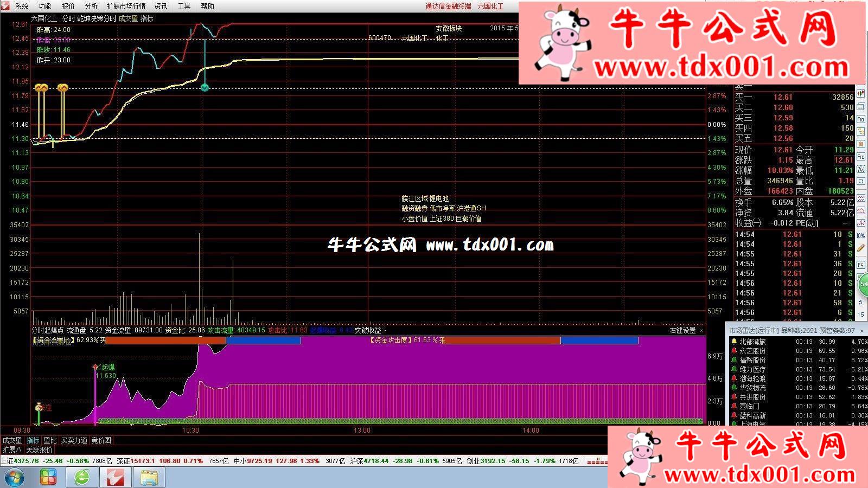This screenshot has height=488, width=868.
Task: Select 永艺股份 in market radar list
Action: [752, 351]
